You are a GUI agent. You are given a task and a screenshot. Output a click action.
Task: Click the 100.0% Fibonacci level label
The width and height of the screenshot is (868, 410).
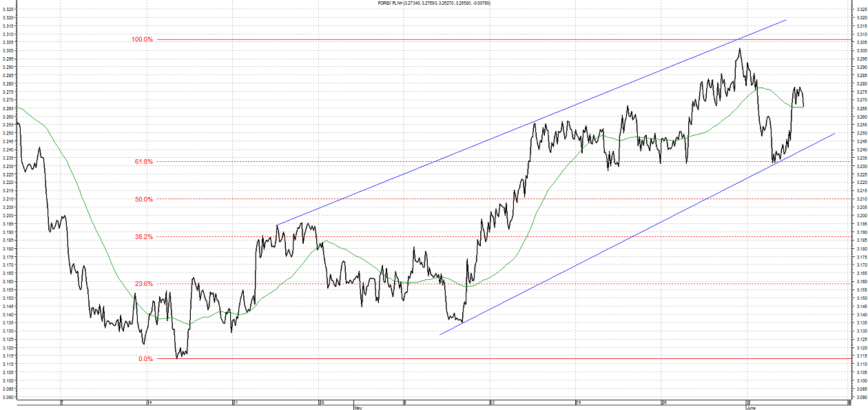coord(142,39)
